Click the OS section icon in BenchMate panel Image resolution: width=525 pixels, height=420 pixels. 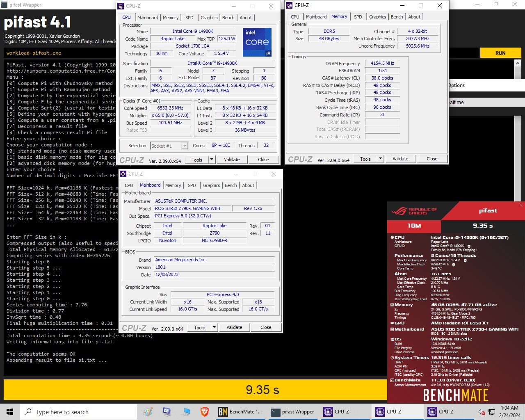(392, 339)
